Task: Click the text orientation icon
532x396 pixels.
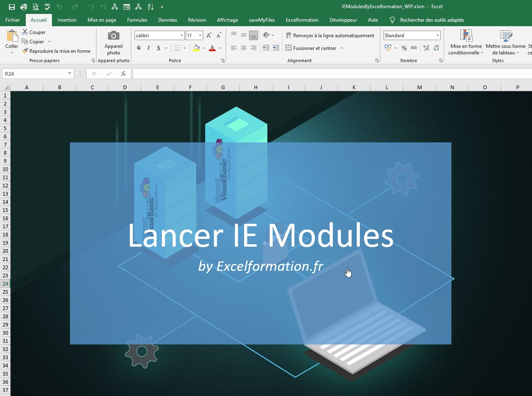Action: [267, 35]
